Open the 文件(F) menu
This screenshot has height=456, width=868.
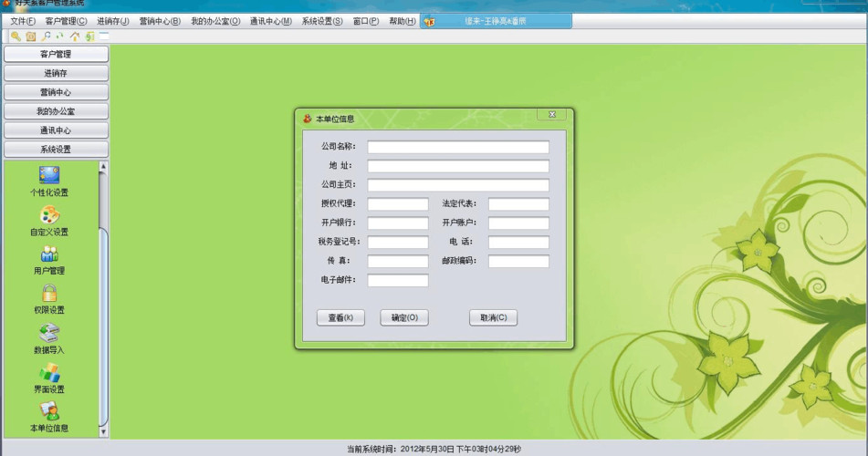pos(23,21)
